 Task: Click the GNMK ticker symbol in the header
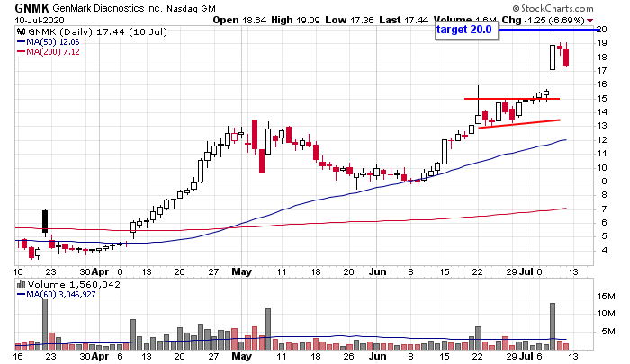(x=31, y=8)
